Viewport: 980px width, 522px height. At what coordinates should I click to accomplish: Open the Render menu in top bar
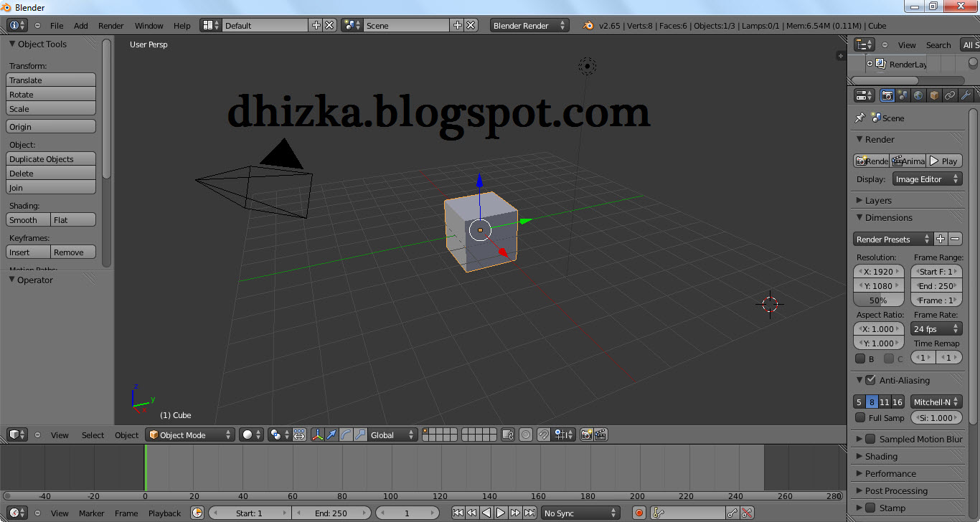click(111, 25)
